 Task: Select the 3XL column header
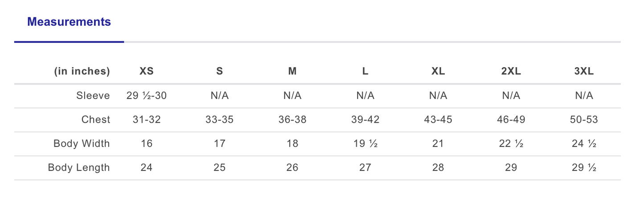pyautogui.click(x=584, y=71)
